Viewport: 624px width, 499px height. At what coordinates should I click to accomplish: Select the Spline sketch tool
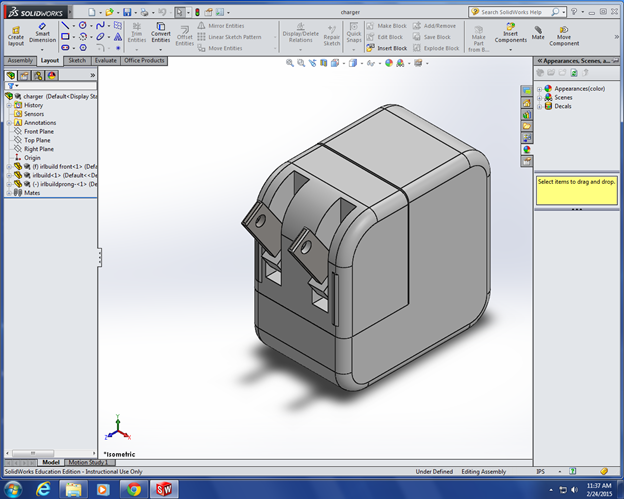100,25
